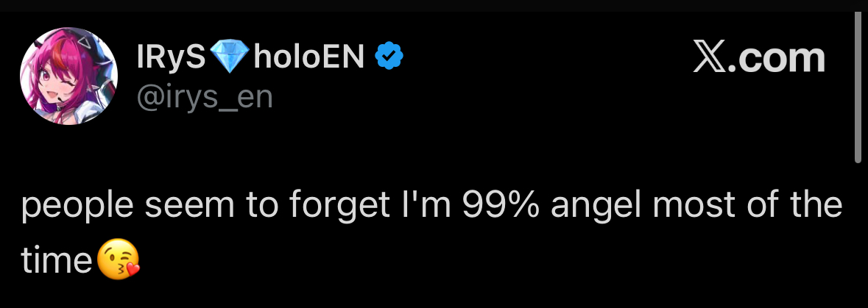This screenshot has height=308, width=868.
Task: Click the word 'forget' in the post
Action: tap(332, 207)
